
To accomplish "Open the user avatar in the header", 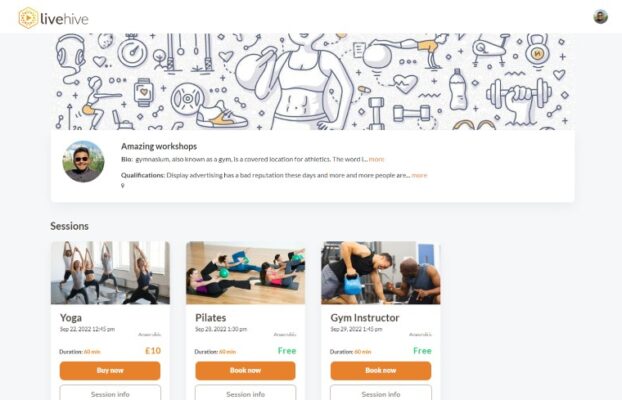I will [600, 17].
